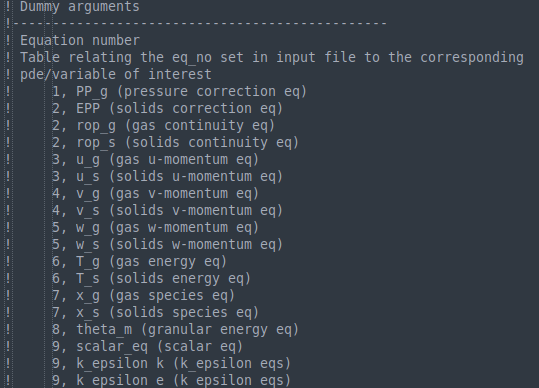Screen dimensions: 539x388
Task: Click the 'T_g (gas energy eq)' line
Action: point(140,262)
